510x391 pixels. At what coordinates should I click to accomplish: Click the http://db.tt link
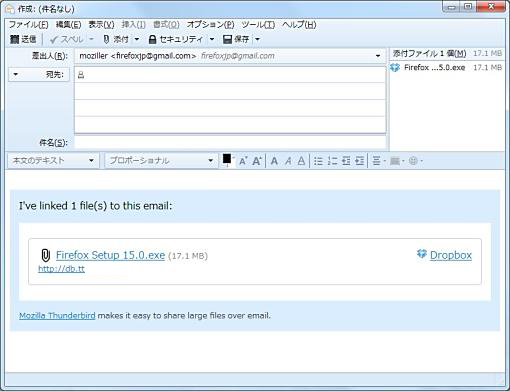(x=61, y=269)
